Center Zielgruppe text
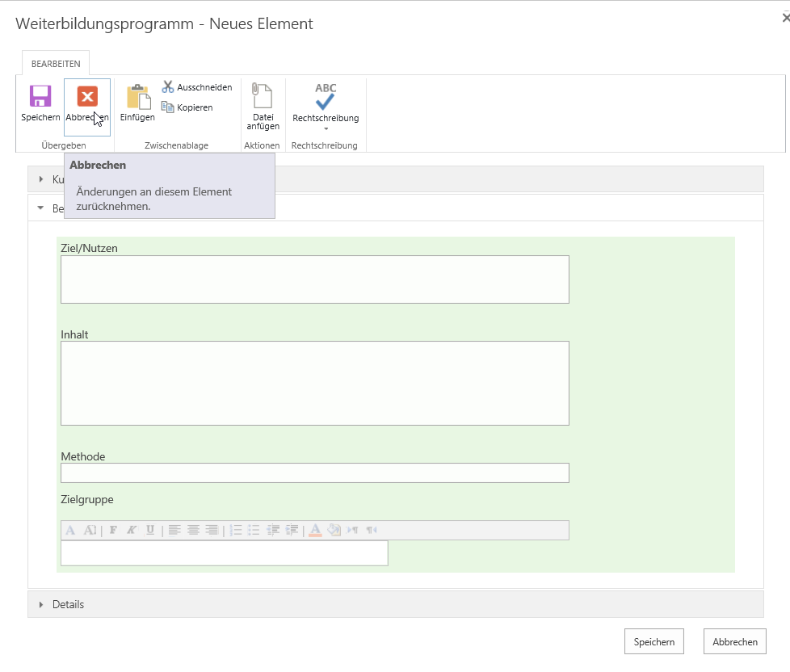 tap(193, 530)
